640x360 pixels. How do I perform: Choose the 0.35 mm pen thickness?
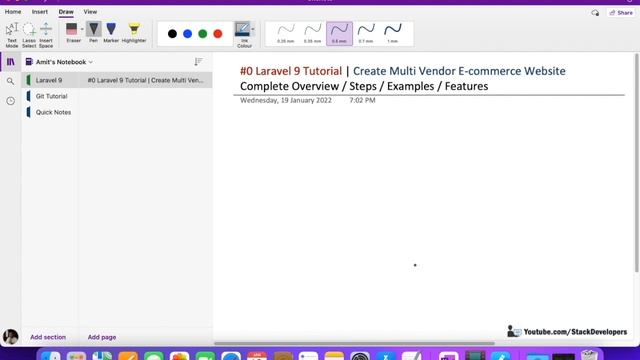pos(313,33)
